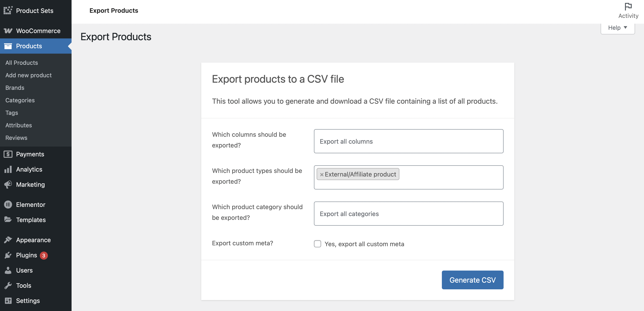The width and height of the screenshot is (644, 311).
Task: Click the WooCommerce logo icon in sidebar
Action: pos(8,31)
